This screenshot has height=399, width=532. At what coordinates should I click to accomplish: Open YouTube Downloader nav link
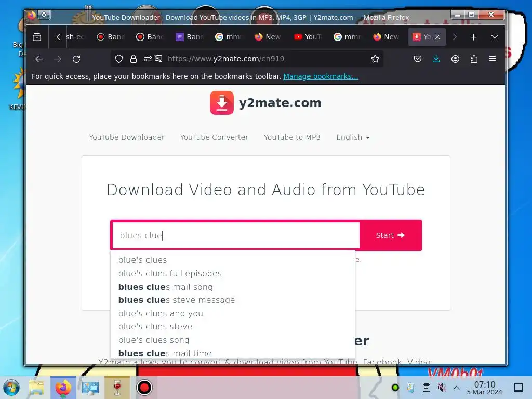click(127, 137)
